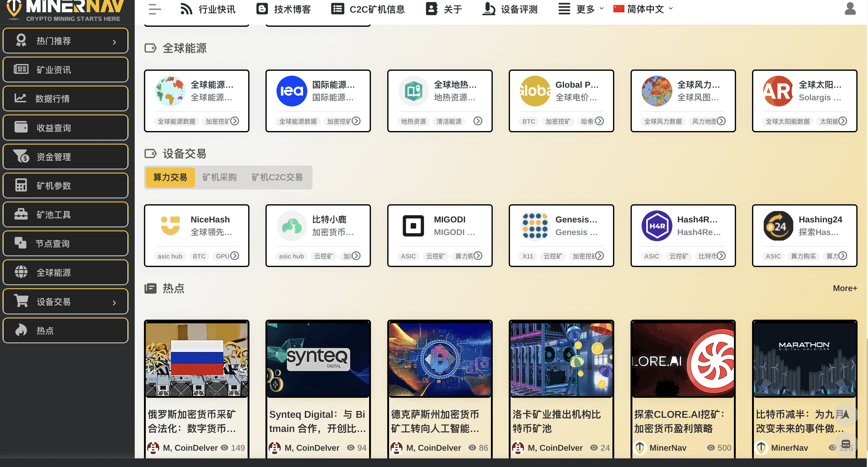Click the 清洁能源 tag

pyautogui.click(x=449, y=121)
